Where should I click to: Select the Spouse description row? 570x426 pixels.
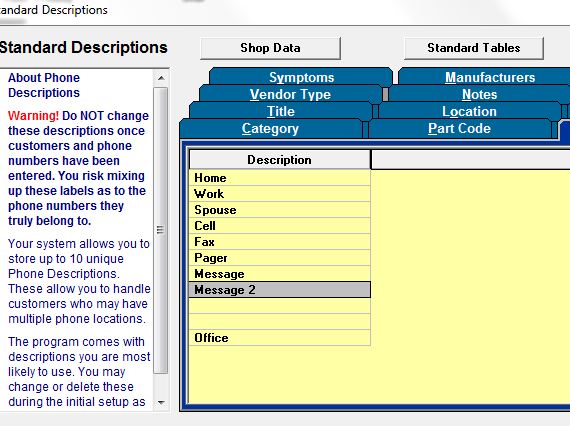coord(280,210)
